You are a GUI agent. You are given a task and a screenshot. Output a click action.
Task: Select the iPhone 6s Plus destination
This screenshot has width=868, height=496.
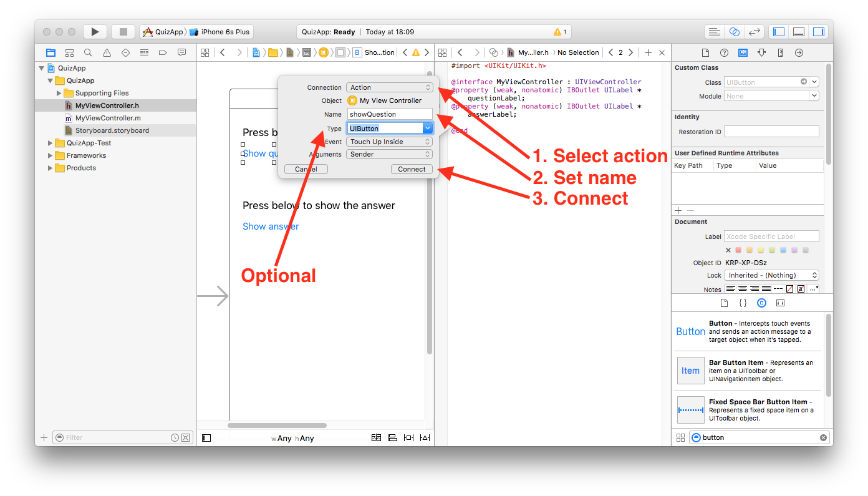[219, 32]
